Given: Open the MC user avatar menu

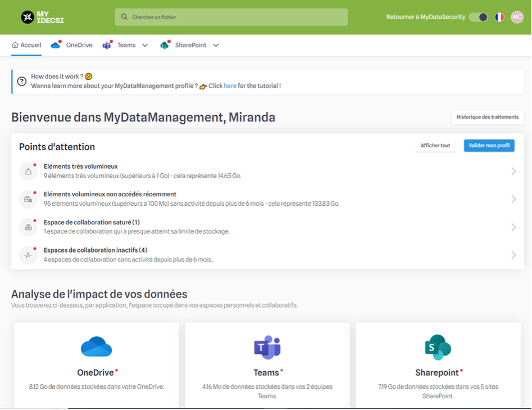Looking at the screenshot, I should click(517, 17).
